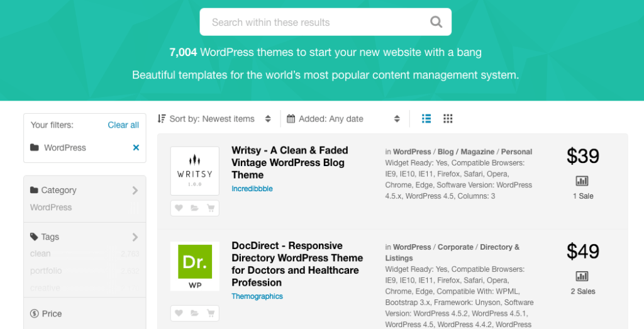Open the Corporate category link for DocDirect
644x329 pixels.
click(455, 247)
